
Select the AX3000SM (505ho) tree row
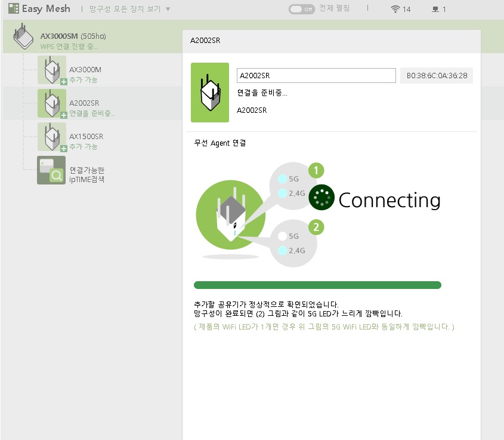(x=92, y=36)
